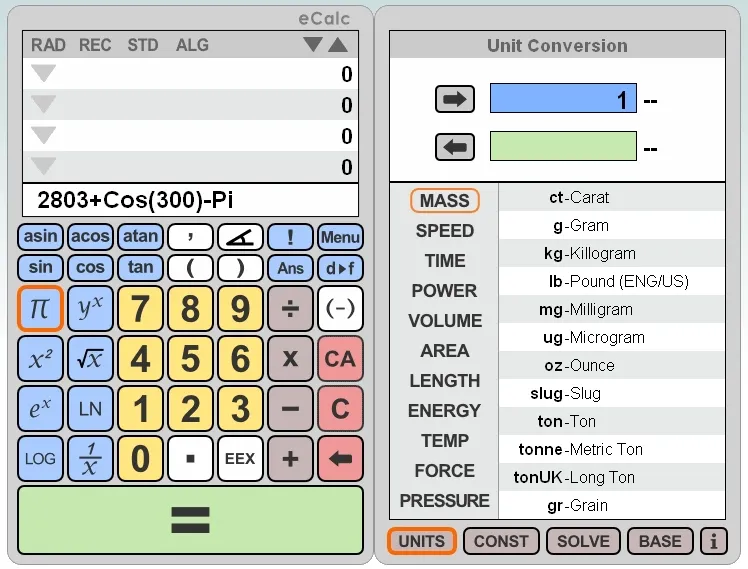Select the TEMP unit category
The height and width of the screenshot is (569, 748).
[445, 441]
